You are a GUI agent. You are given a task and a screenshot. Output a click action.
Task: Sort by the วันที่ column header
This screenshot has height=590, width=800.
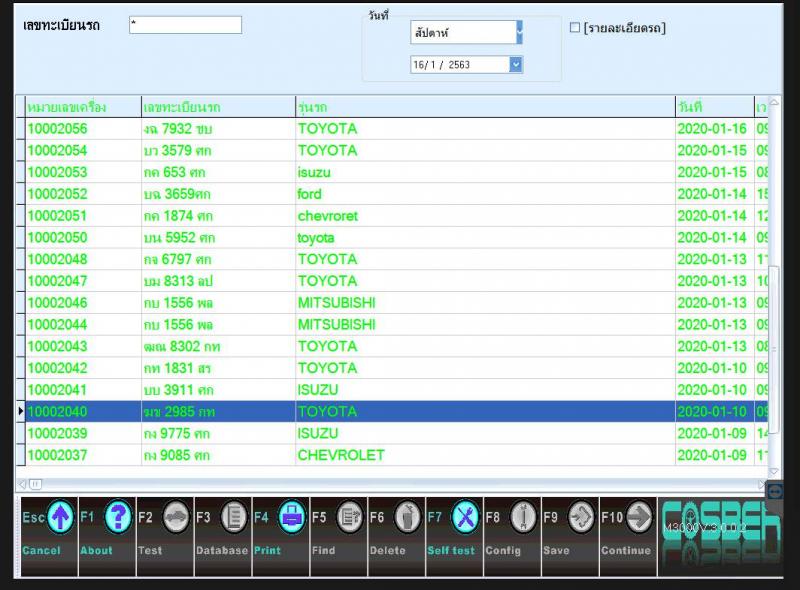pyautogui.click(x=715, y=107)
